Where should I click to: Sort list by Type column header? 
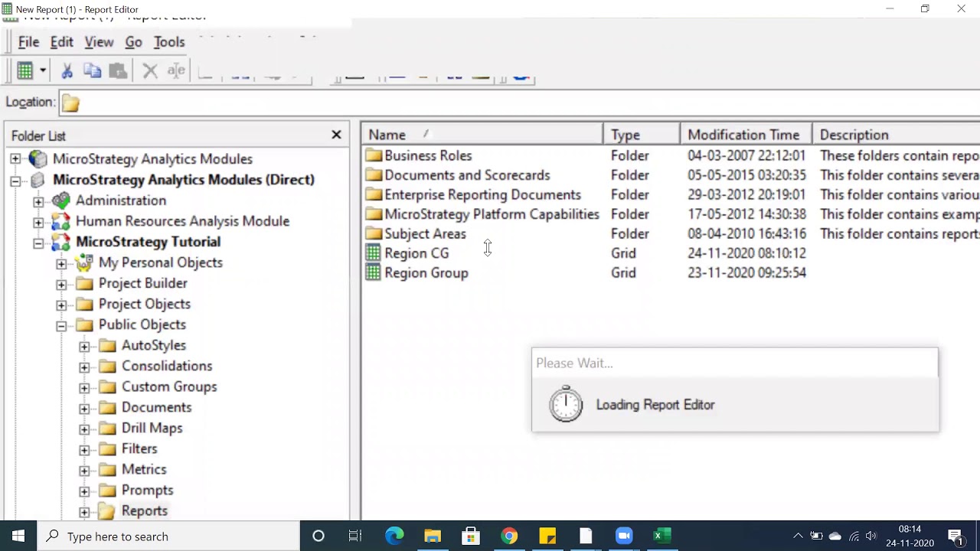point(642,135)
